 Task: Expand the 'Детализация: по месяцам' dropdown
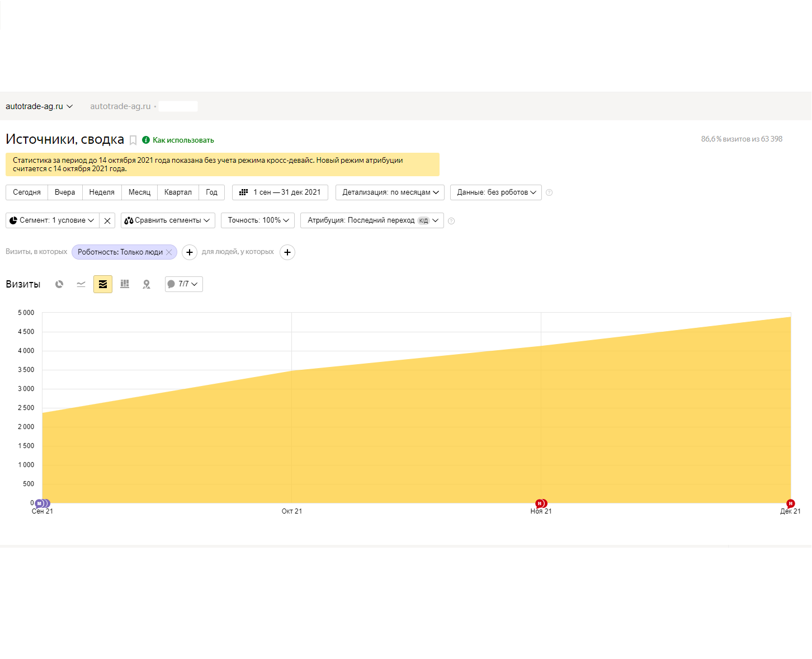tap(390, 192)
